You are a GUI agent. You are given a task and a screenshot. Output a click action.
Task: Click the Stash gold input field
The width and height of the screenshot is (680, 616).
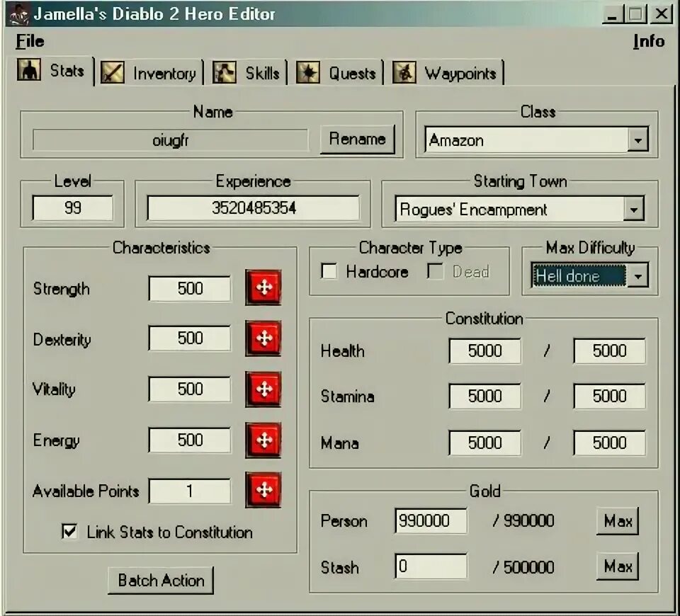point(431,566)
